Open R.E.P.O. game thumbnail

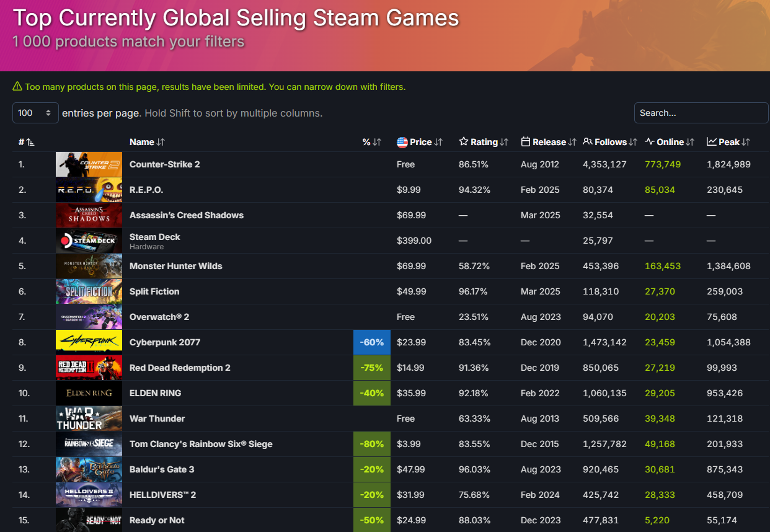89,190
